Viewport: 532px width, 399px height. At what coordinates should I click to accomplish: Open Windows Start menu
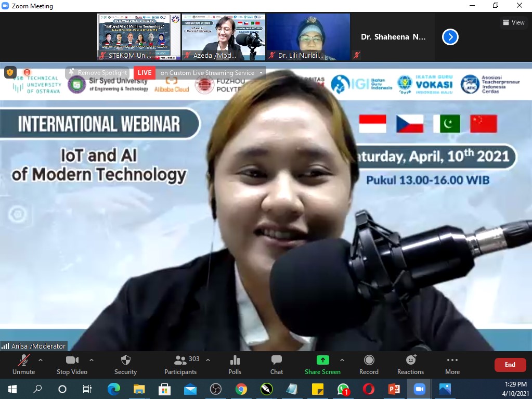12,389
